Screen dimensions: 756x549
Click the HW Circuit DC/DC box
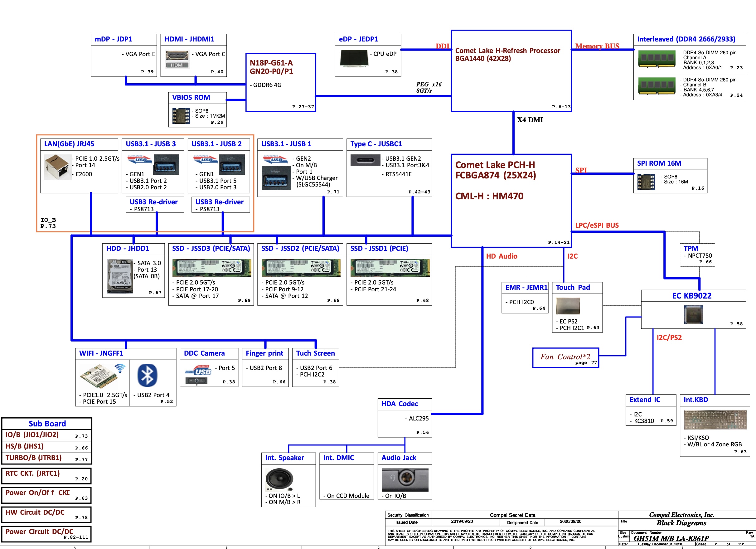coord(47,515)
